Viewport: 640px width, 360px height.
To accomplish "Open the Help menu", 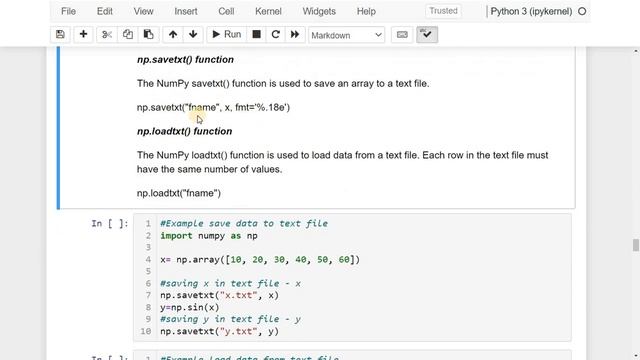I will pyautogui.click(x=366, y=11).
